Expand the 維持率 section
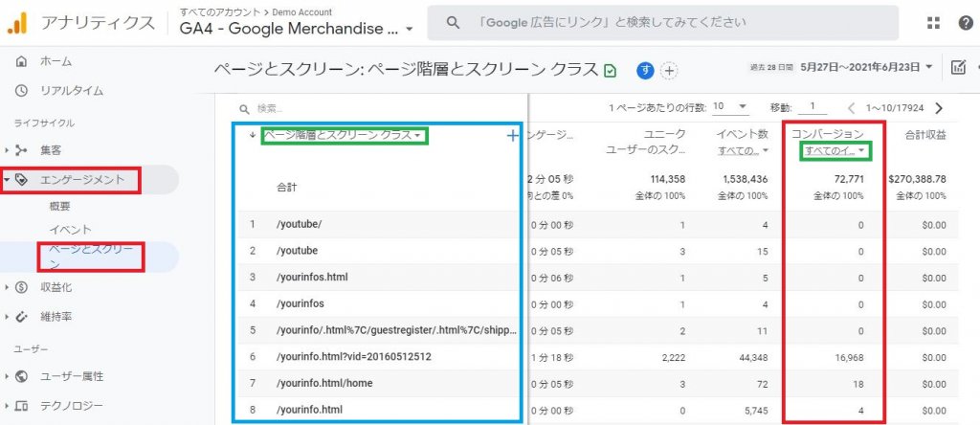The width and height of the screenshot is (980, 425). (x=7, y=316)
